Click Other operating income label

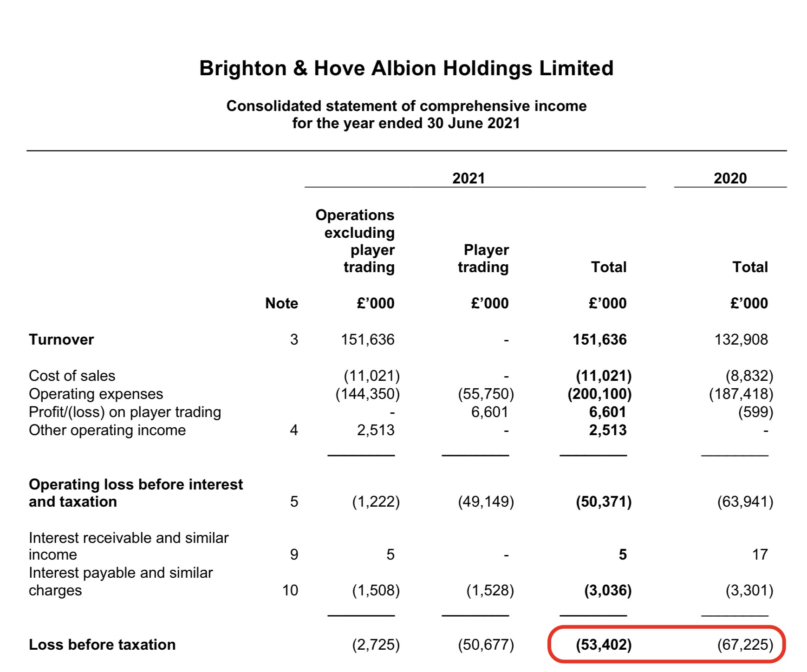pos(107,430)
